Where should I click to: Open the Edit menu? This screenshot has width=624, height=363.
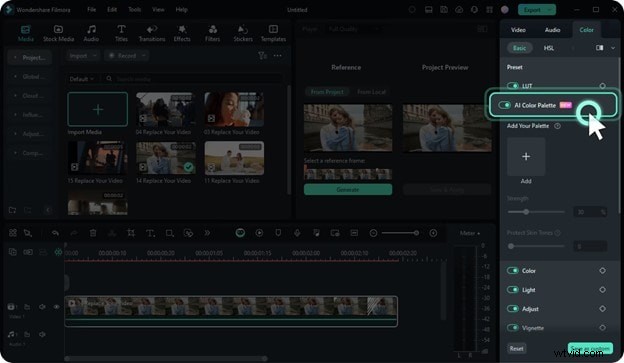(112, 10)
